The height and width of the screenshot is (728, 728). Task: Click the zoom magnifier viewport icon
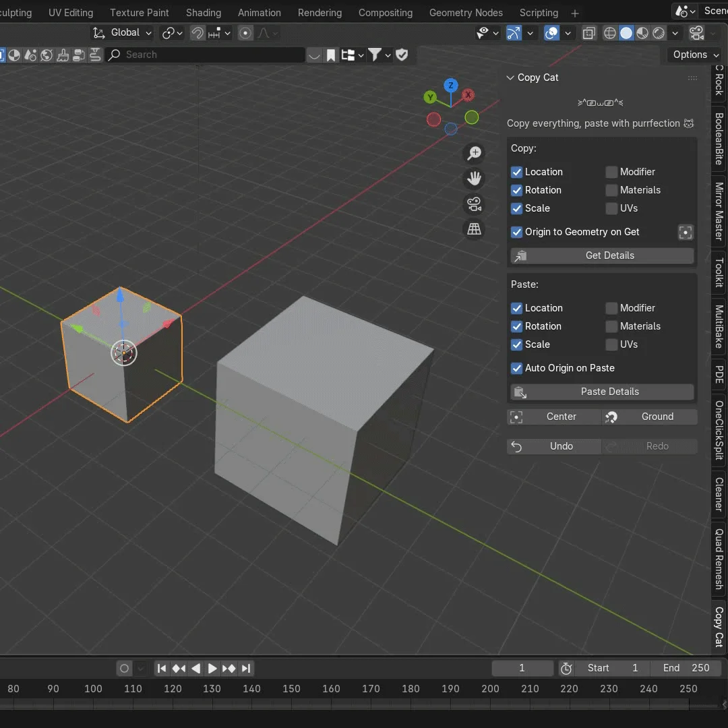pyautogui.click(x=475, y=153)
